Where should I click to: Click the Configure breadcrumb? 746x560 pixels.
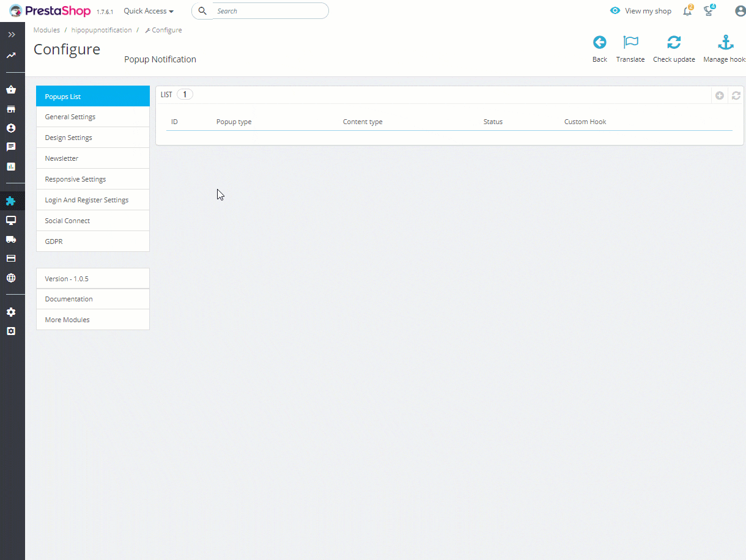click(163, 30)
